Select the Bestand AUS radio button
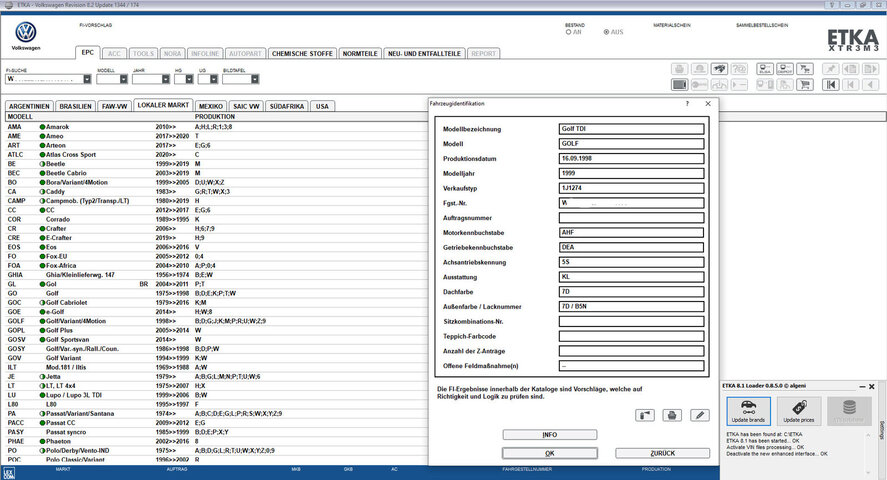Viewport: 887px width, 480px height. (x=606, y=32)
